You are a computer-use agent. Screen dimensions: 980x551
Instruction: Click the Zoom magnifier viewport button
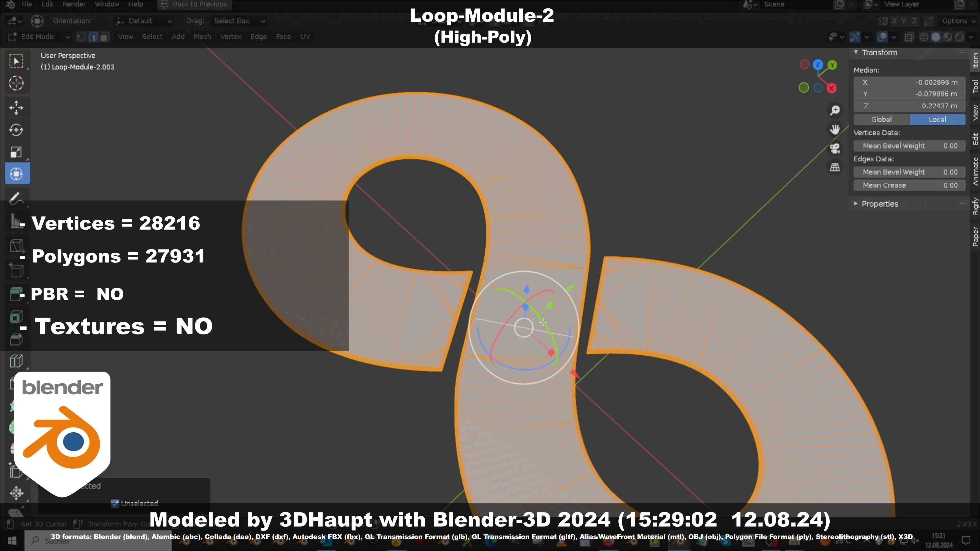[x=835, y=111]
